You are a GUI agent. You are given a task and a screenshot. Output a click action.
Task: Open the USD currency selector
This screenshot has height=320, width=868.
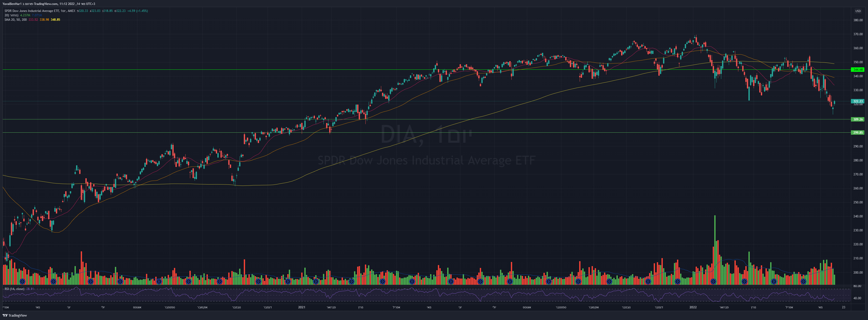pyautogui.click(x=858, y=11)
